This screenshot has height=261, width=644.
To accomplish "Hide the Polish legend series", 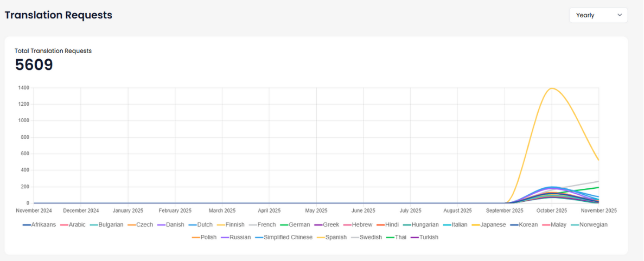I will pos(203,237).
